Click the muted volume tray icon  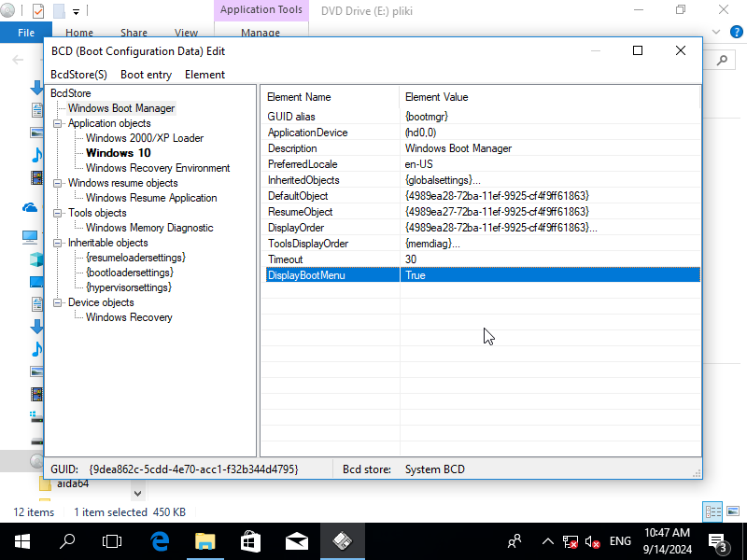coord(592,541)
